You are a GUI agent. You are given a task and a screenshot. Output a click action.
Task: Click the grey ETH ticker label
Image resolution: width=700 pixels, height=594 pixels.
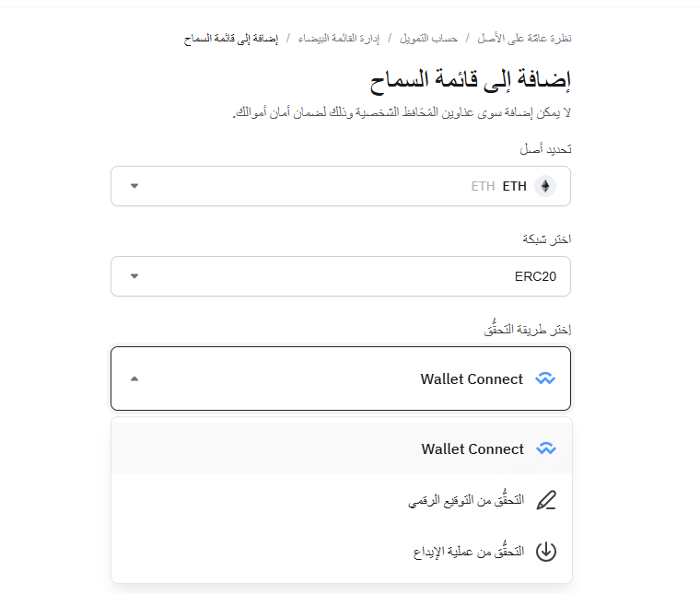[x=483, y=186]
